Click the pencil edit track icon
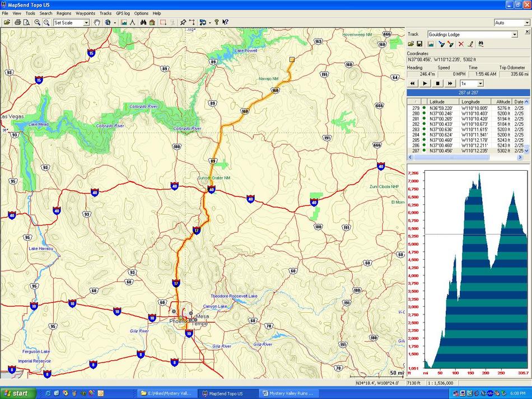 click(470, 44)
